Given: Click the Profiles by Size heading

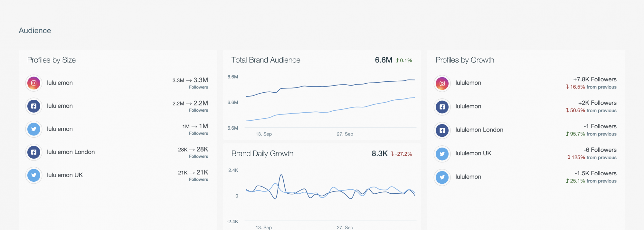Looking at the screenshot, I should (52, 60).
